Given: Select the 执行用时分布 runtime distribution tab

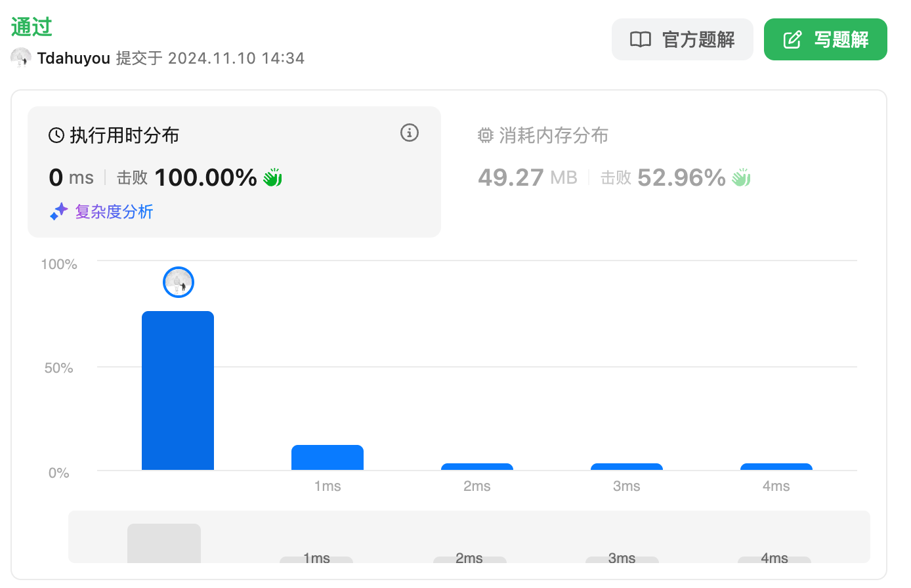Looking at the screenshot, I should tap(234, 172).
